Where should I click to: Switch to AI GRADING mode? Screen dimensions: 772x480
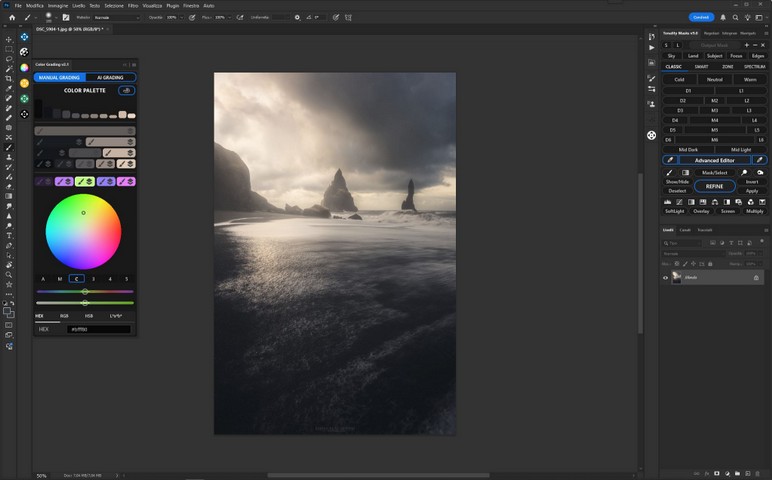(x=110, y=77)
